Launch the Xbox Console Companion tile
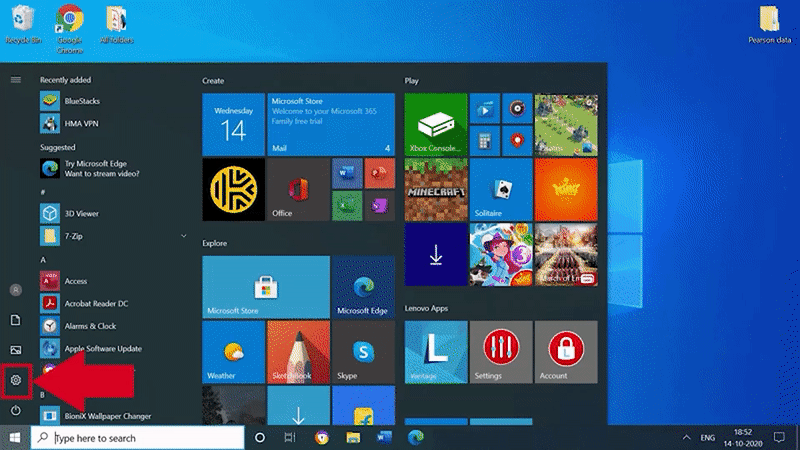Screen dimensions: 800x450 pyautogui.click(x=436, y=125)
